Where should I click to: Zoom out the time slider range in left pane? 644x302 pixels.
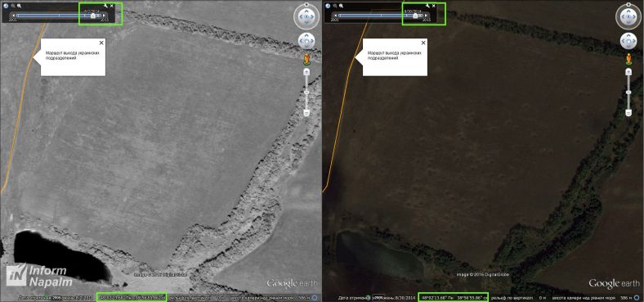13,7
